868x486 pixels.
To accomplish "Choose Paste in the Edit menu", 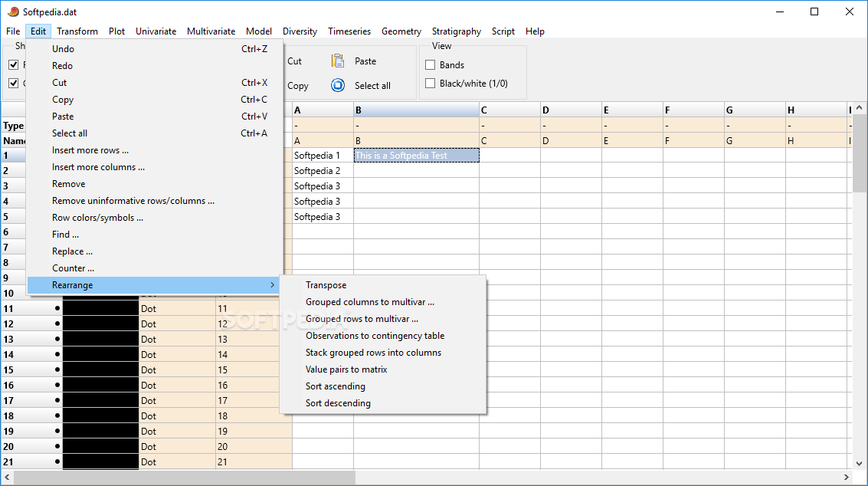I will (155, 117).
